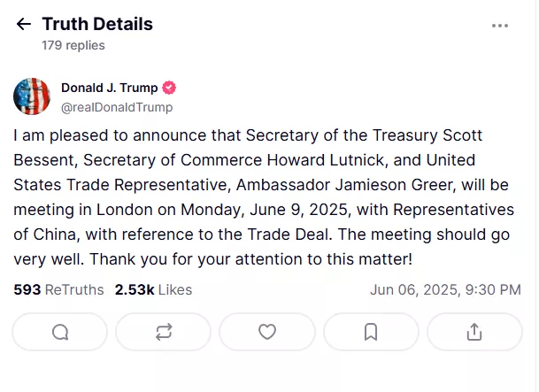The width and height of the screenshot is (539, 392).
Task: Click the red verified badge icon
Action: 169,88
